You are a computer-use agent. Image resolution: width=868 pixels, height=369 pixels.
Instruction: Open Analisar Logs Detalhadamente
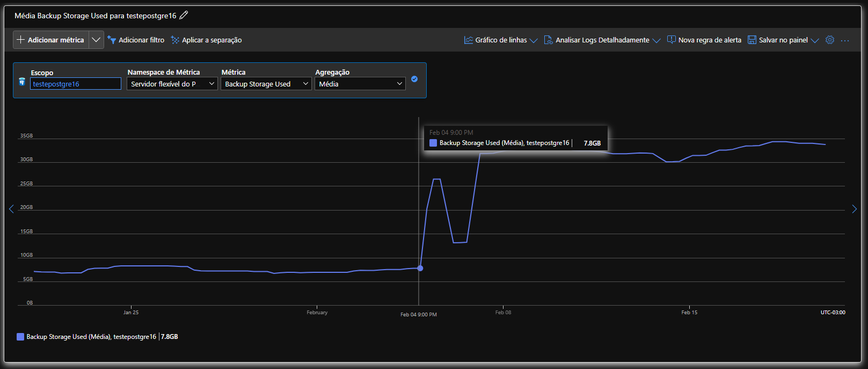[x=602, y=40]
